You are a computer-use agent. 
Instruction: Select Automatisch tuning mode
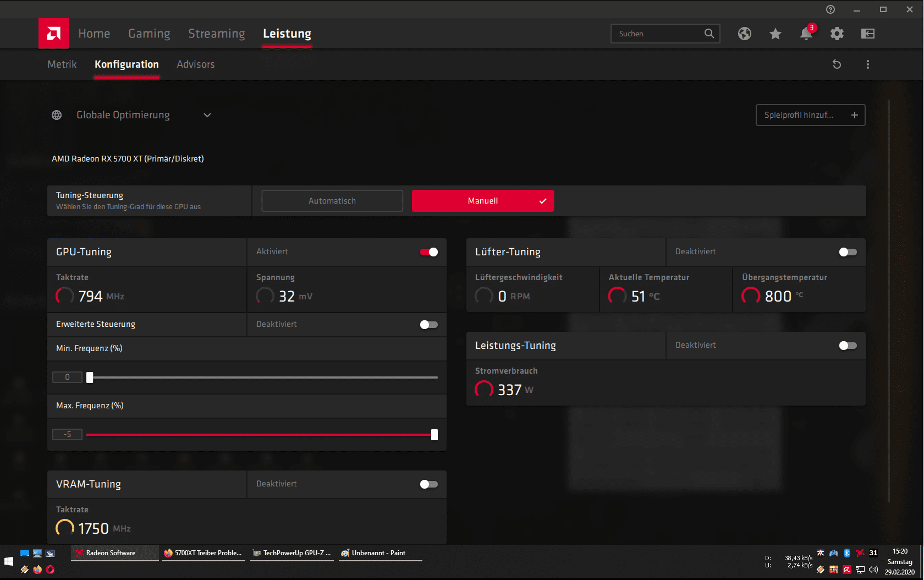point(332,201)
